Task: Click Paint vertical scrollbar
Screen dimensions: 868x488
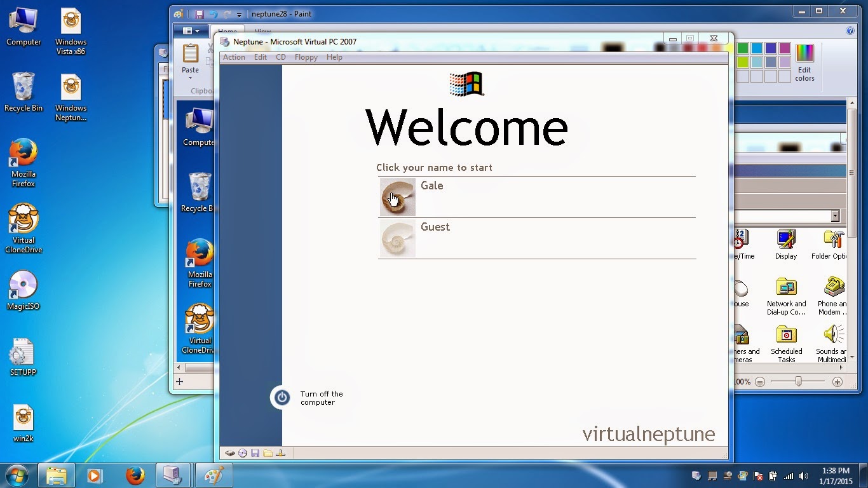Action: (x=852, y=230)
